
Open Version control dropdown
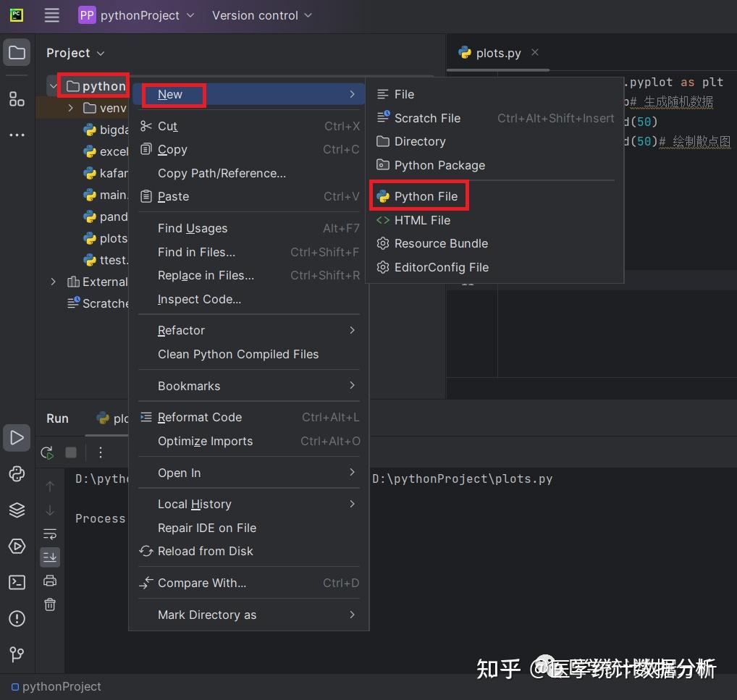262,15
